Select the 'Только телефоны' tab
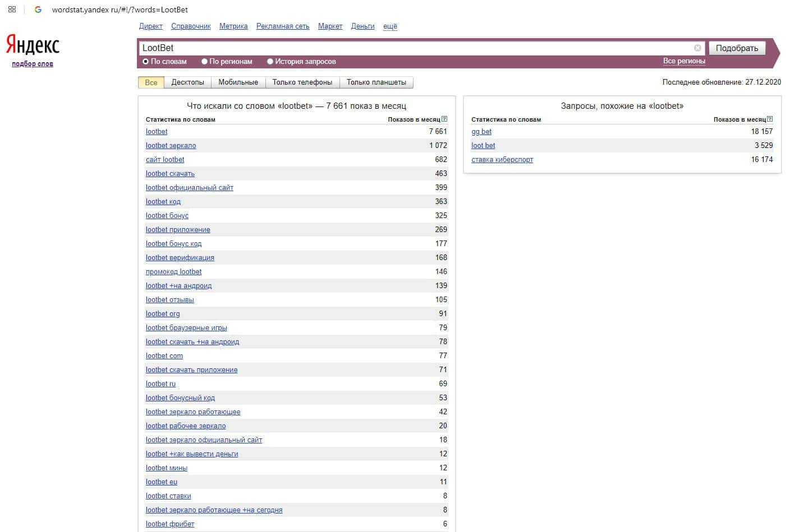 click(x=302, y=82)
